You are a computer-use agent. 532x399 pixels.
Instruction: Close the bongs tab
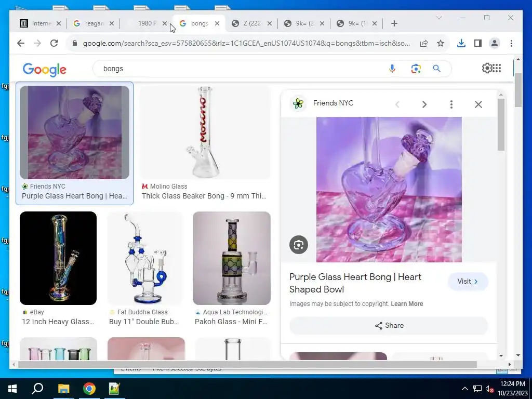pos(217,23)
